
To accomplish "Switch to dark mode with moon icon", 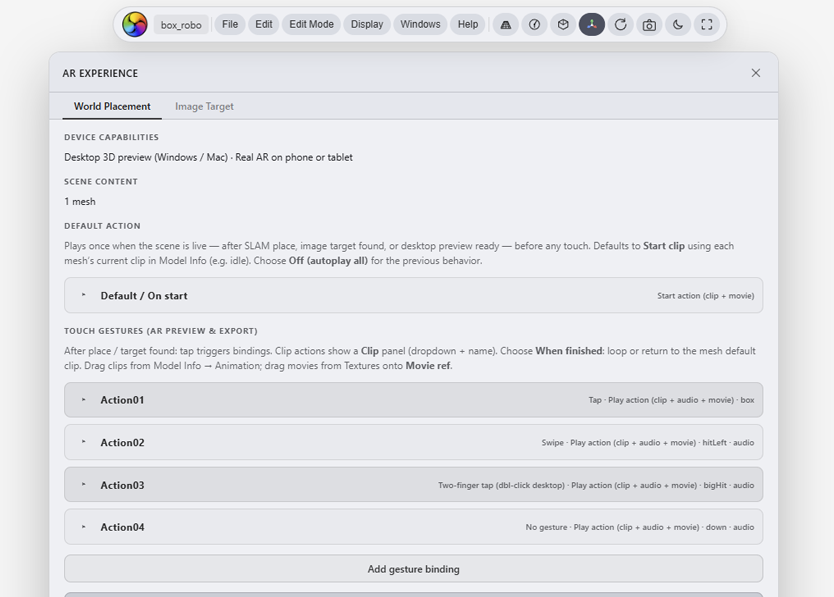I will pyautogui.click(x=678, y=24).
